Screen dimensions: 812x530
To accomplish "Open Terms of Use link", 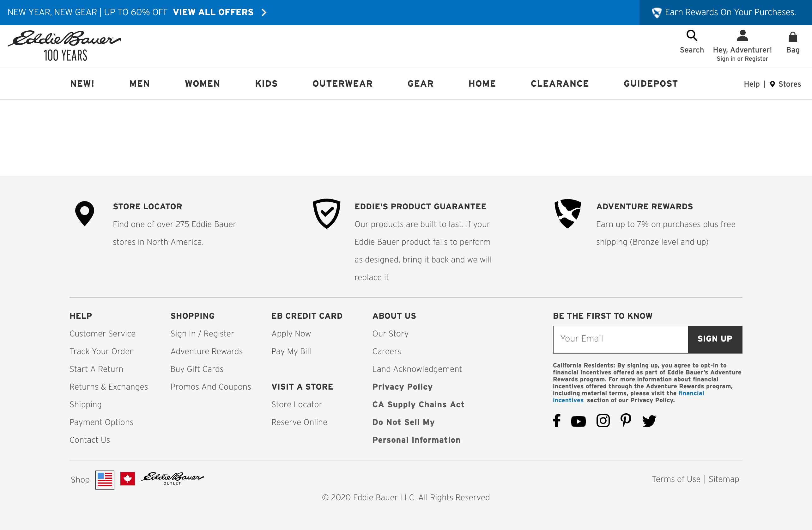I will pos(676,479).
